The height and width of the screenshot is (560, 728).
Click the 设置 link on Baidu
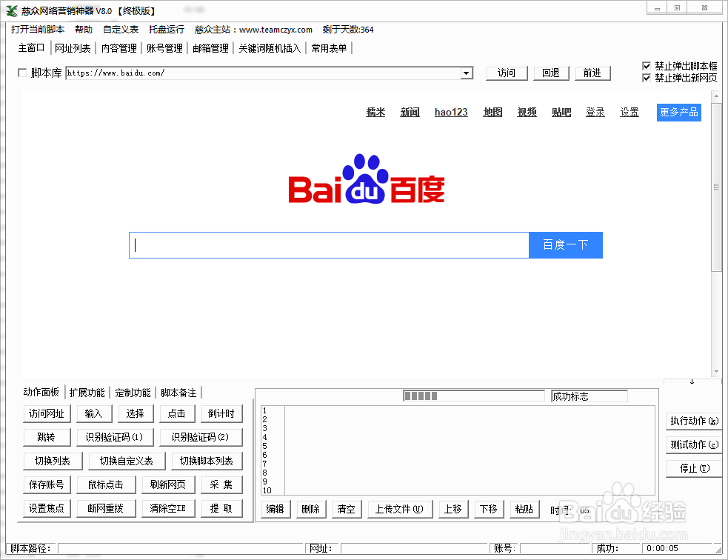pos(630,112)
